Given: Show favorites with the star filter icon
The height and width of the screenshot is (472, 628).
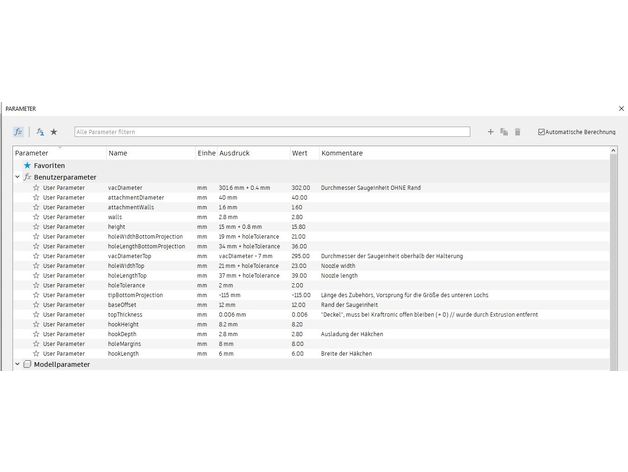Looking at the screenshot, I should [x=54, y=131].
